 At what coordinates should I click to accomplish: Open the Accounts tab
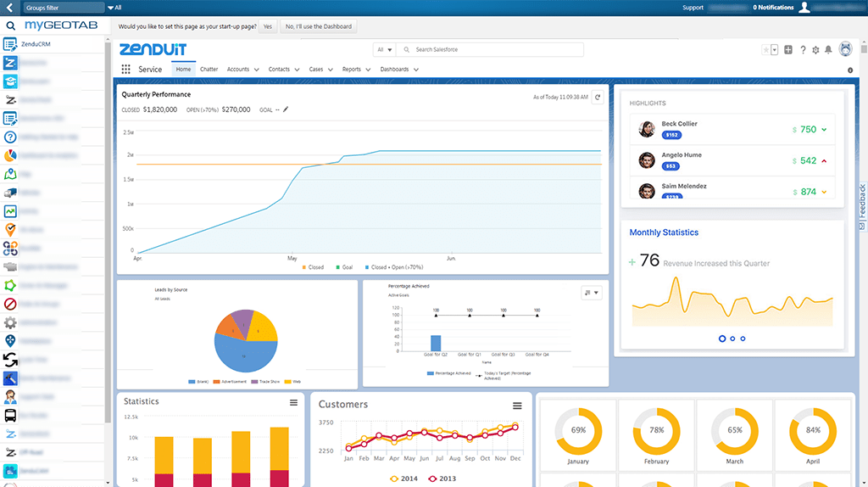[x=238, y=70]
